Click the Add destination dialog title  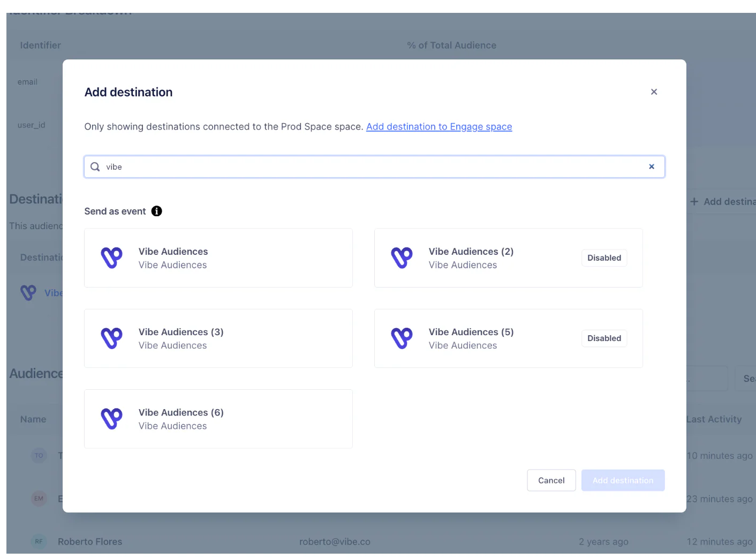tap(128, 92)
